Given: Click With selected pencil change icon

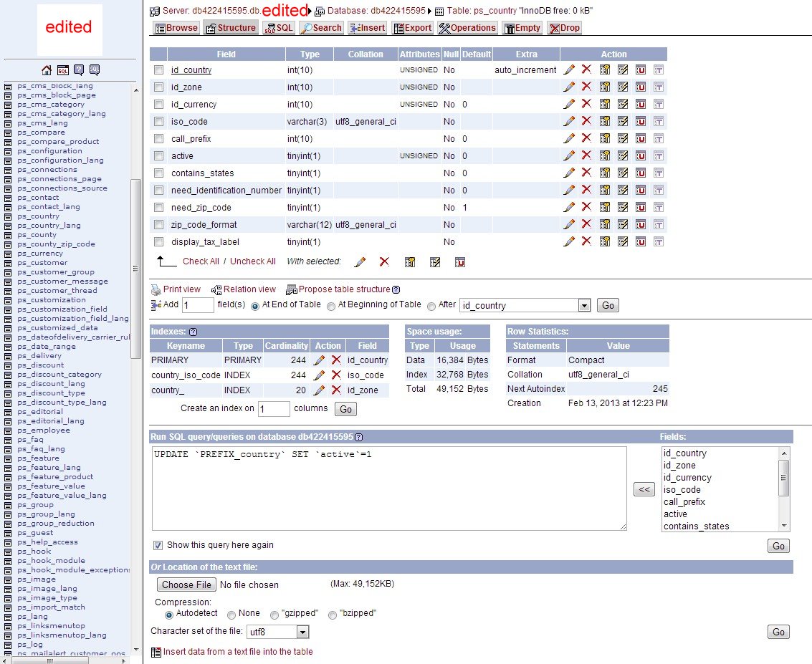Looking at the screenshot, I should (360, 262).
